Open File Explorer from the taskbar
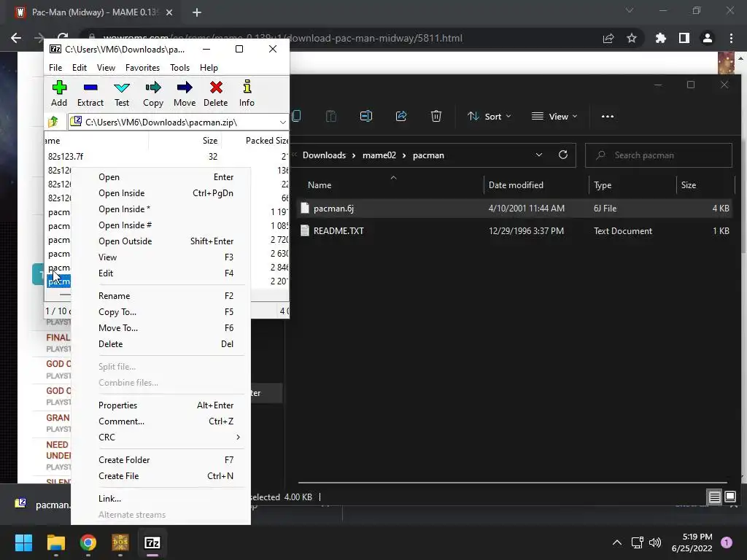This screenshot has height=560, width=747. pos(55,542)
